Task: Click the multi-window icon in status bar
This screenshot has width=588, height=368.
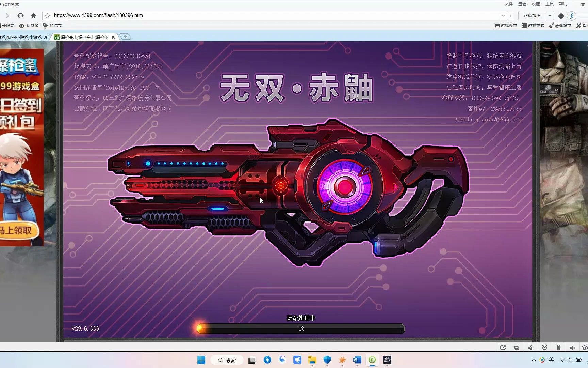Action: (517, 348)
